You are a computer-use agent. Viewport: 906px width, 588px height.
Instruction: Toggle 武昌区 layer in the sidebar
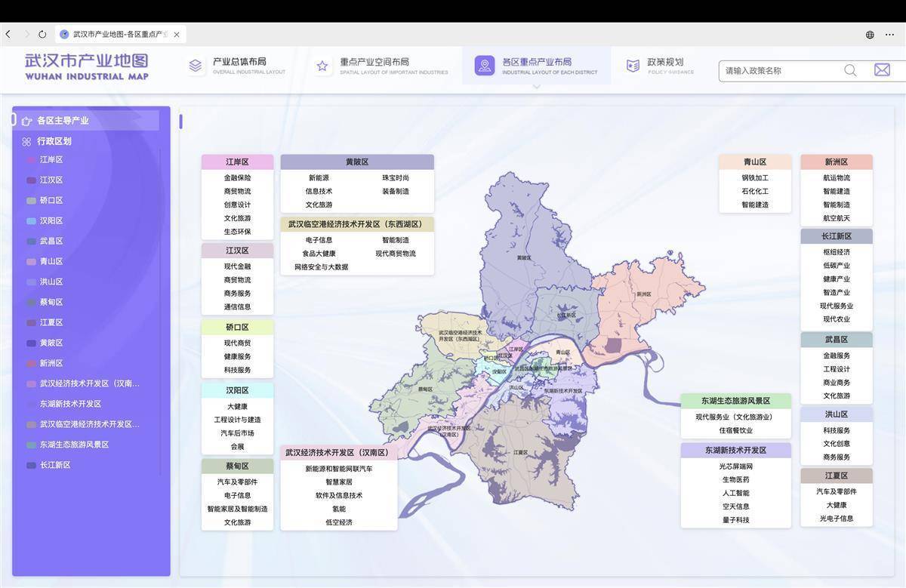coord(51,242)
